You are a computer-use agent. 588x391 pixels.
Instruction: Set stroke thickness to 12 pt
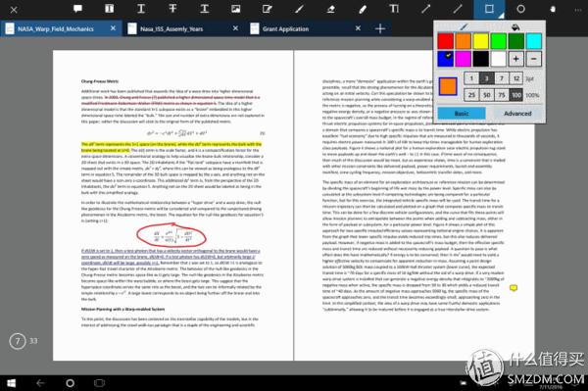(x=516, y=78)
